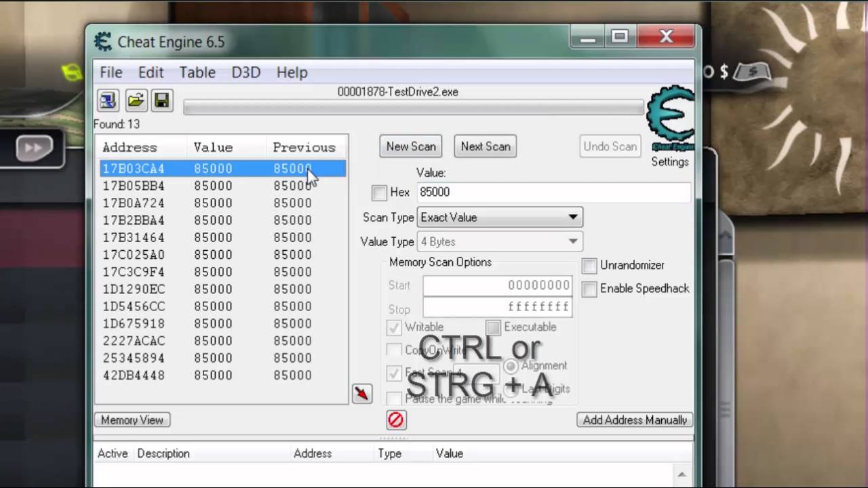
Task: Select address 17B0A724 row
Action: click(222, 203)
